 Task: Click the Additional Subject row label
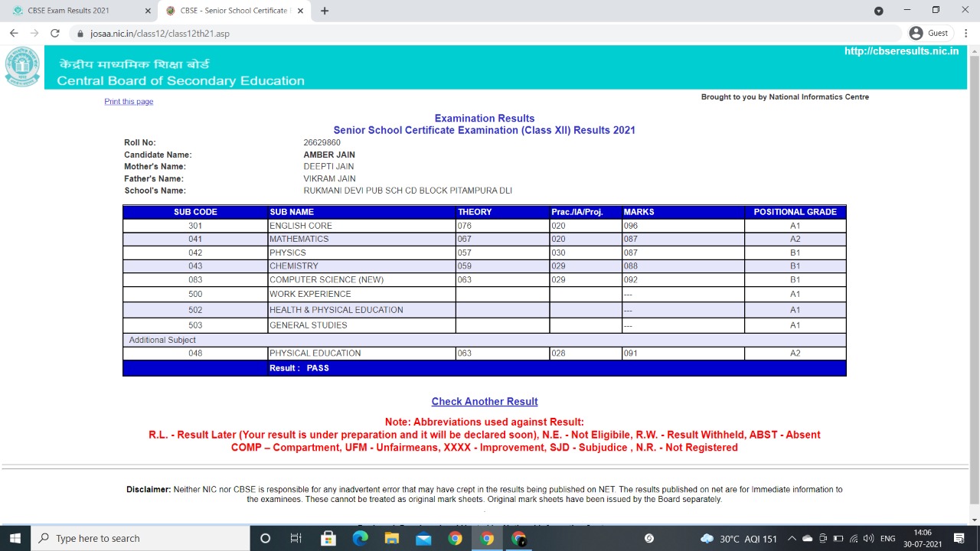pyautogui.click(x=162, y=340)
